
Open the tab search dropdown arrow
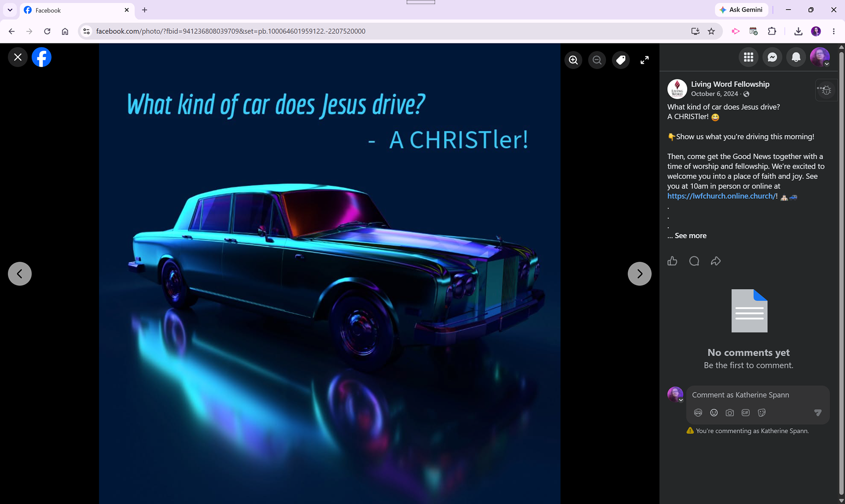[x=10, y=10]
